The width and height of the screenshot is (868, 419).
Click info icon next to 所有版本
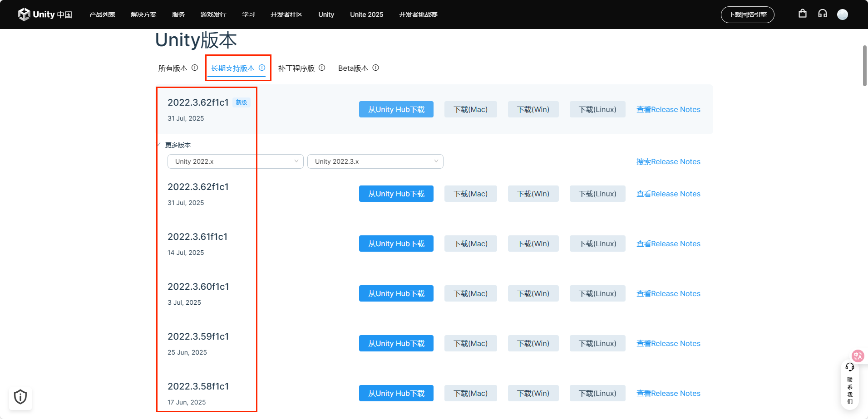(195, 68)
